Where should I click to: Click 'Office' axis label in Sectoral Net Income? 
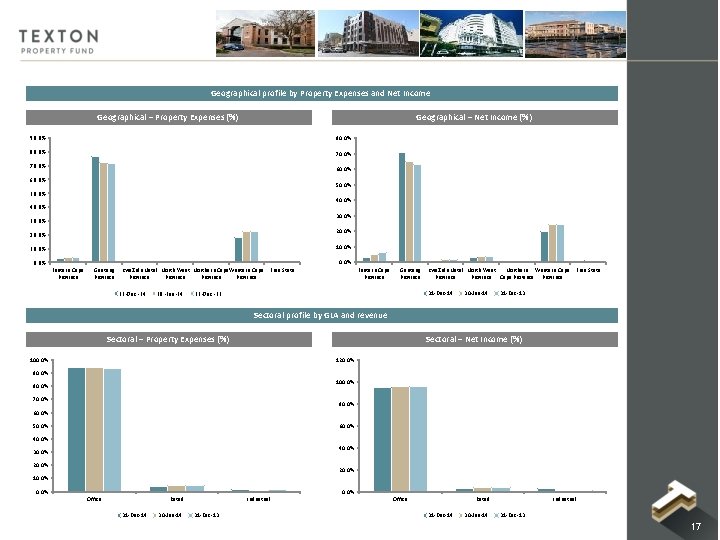[400, 499]
